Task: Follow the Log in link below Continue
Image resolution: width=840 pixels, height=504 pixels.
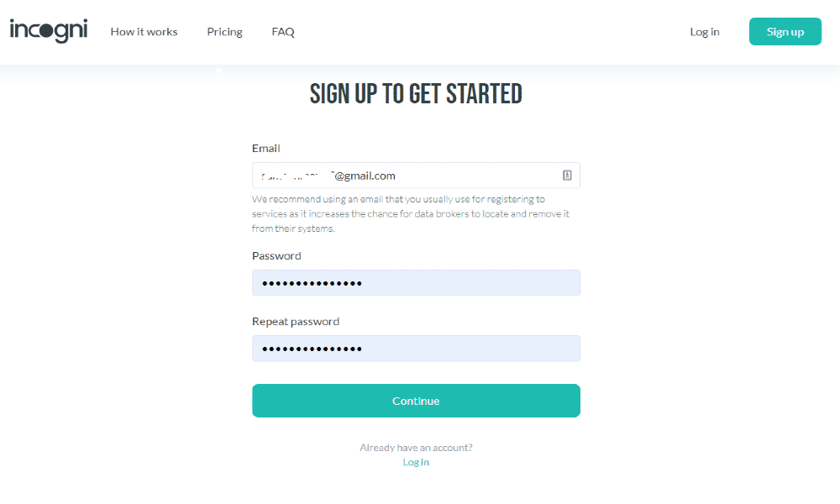Action: coord(416,462)
